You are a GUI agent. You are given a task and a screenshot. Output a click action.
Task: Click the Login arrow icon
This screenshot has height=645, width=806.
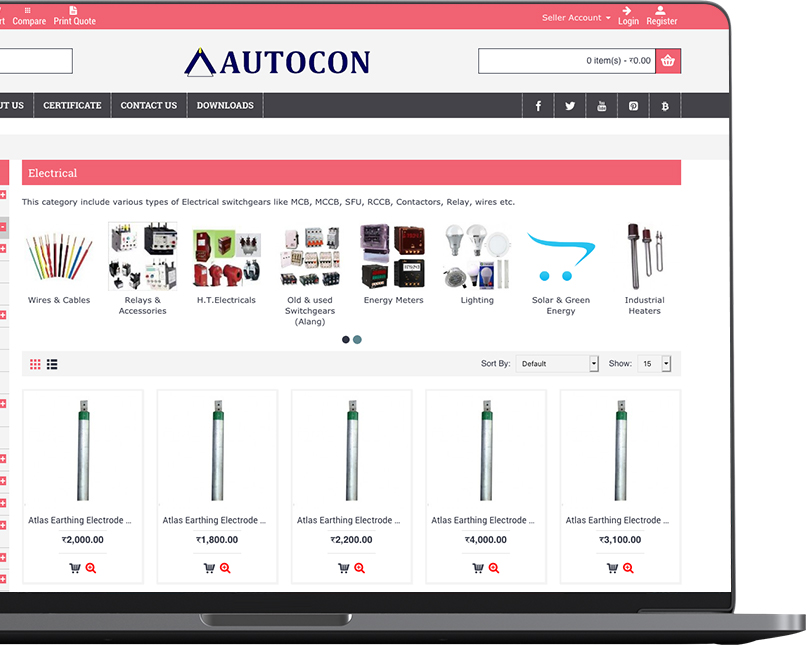coord(627,10)
